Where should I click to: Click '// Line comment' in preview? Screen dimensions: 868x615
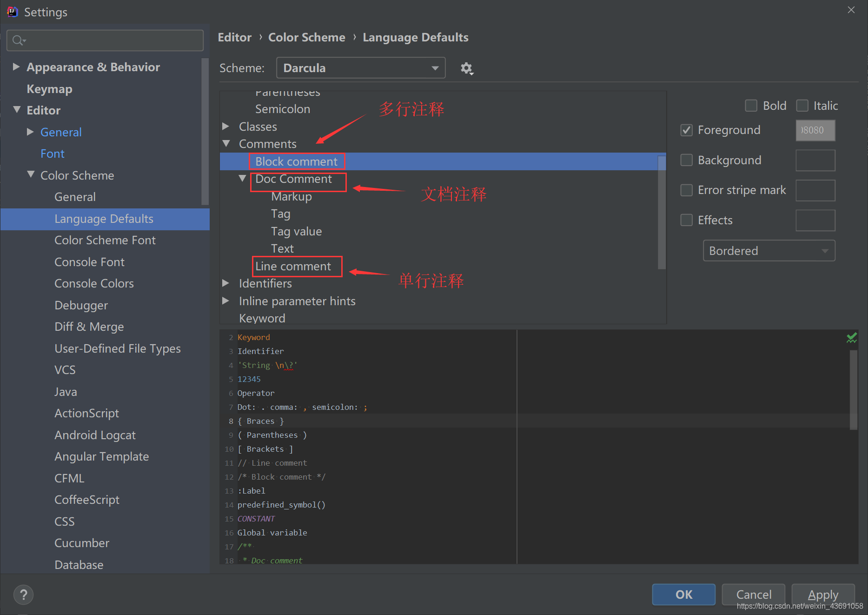[272, 463]
